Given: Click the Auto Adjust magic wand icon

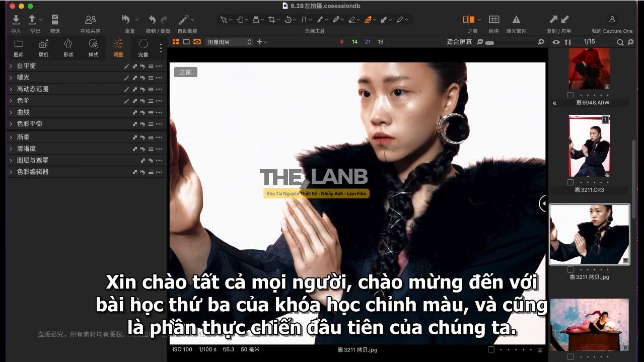Looking at the screenshot, I should pyautogui.click(x=184, y=20).
